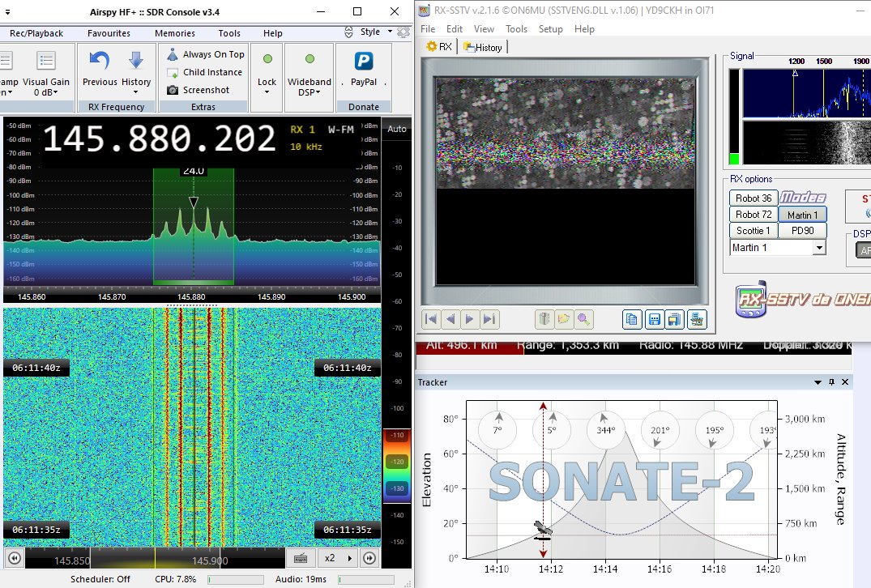
Task: Click the Modes logo in RX options
Action: pyautogui.click(x=803, y=197)
